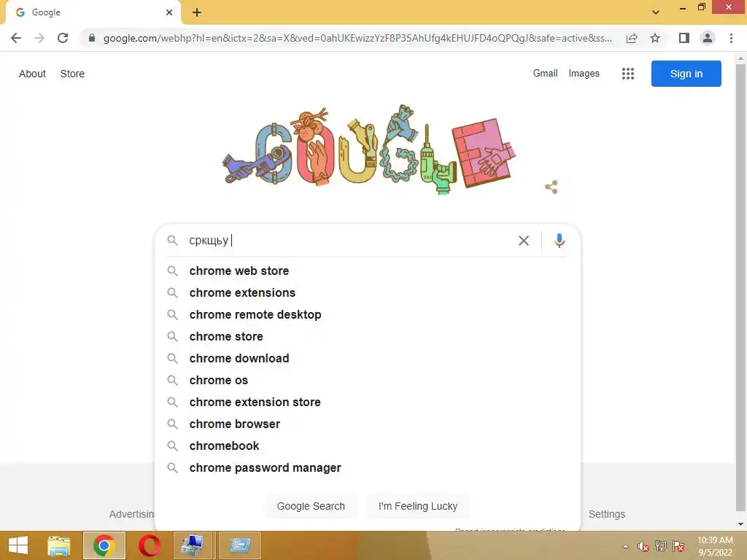Image resolution: width=747 pixels, height=560 pixels.
Task: Open the Action Center flag icon
Action: coord(678,545)
